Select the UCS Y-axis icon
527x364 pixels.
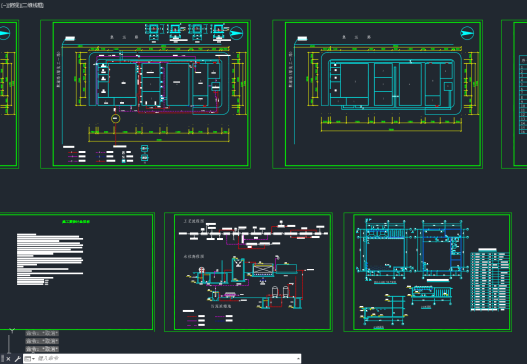click(x=12, y=331)
